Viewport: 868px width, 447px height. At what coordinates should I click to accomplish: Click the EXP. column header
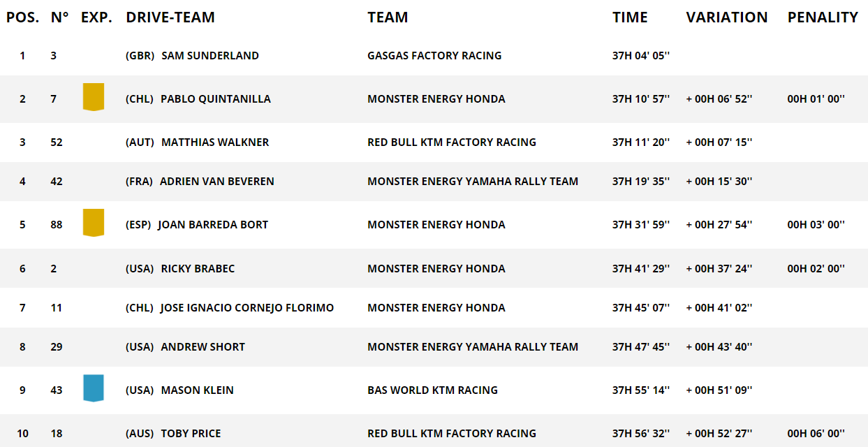pyautogui.click(x=96, y=17)
